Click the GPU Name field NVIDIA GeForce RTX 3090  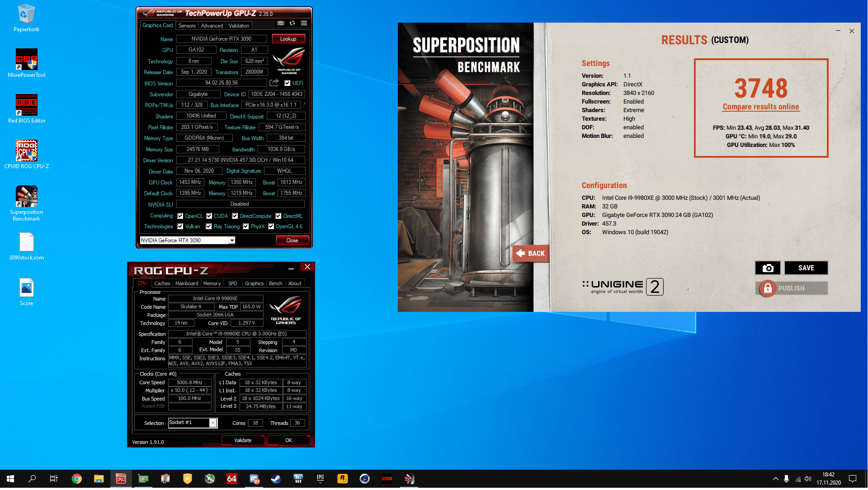click(222, 39)
